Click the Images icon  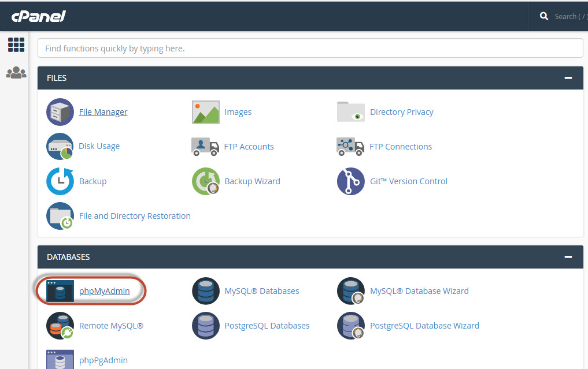coord(206,112)
